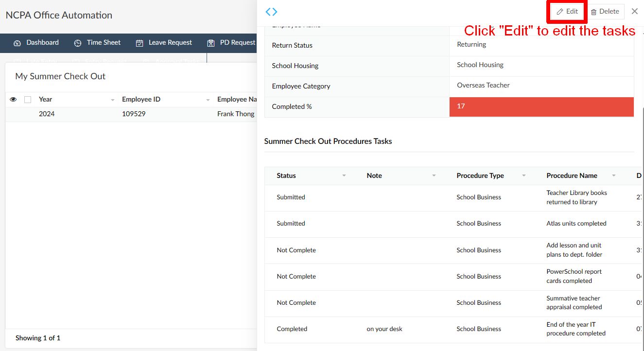This screenshot has height=351, width=644.
Task: Click the PD Request icon
Action: [x=211, y=43]
